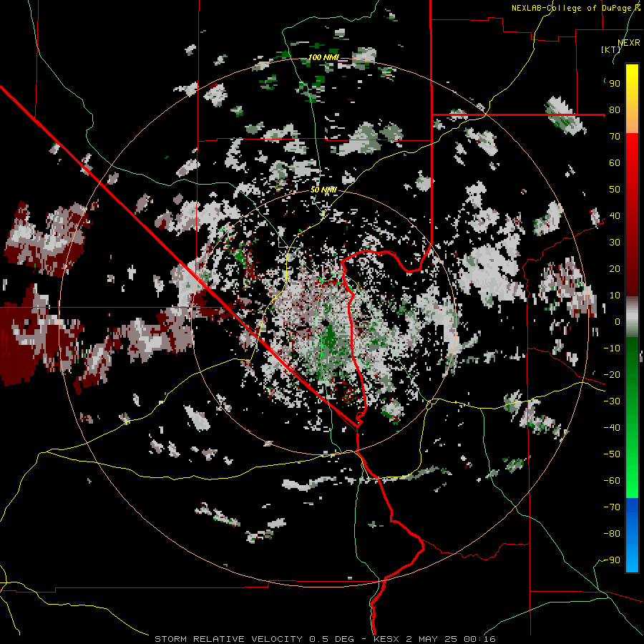Click the NEXR label above the scale
This screenshot has width=644, height=644.
(x=628, y=43)
